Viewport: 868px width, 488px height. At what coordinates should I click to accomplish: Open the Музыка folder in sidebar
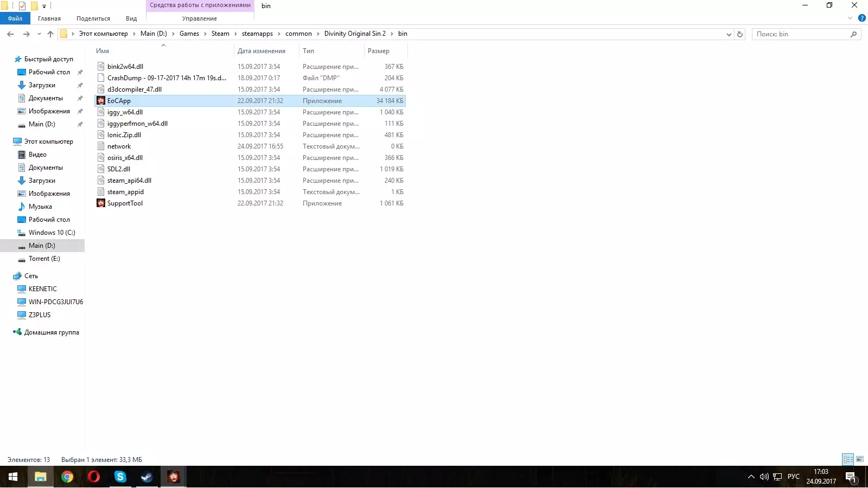point(40,207)
